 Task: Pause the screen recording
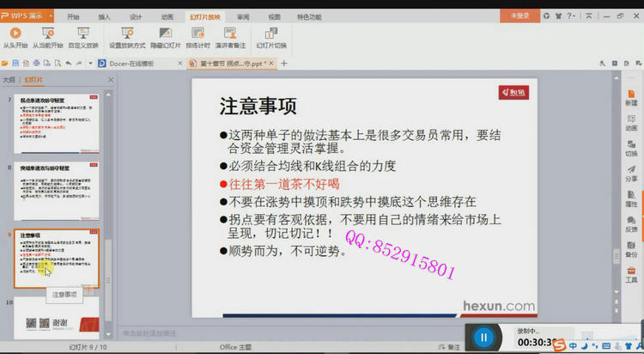[483, 337]
